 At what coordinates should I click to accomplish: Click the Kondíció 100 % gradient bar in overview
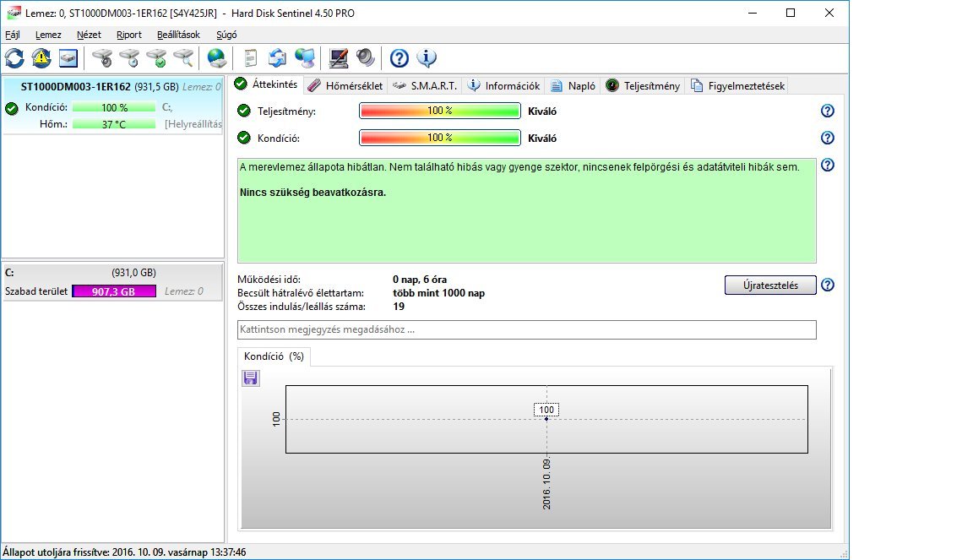(x=440, y=138)
